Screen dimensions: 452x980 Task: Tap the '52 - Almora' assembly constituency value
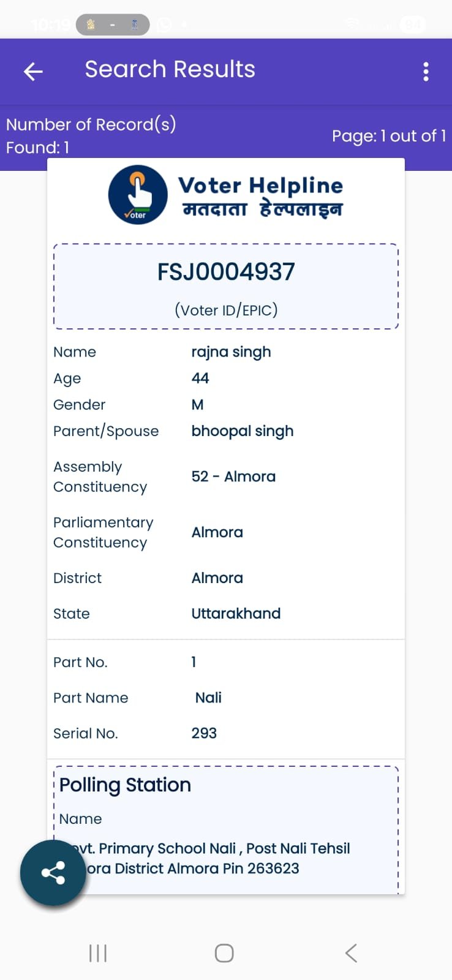[233, 477]
